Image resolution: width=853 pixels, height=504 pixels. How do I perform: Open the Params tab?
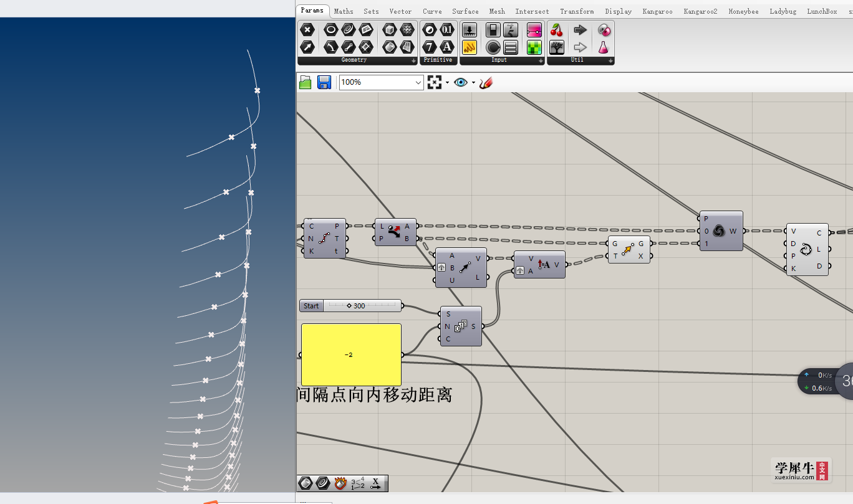point(312,11)
